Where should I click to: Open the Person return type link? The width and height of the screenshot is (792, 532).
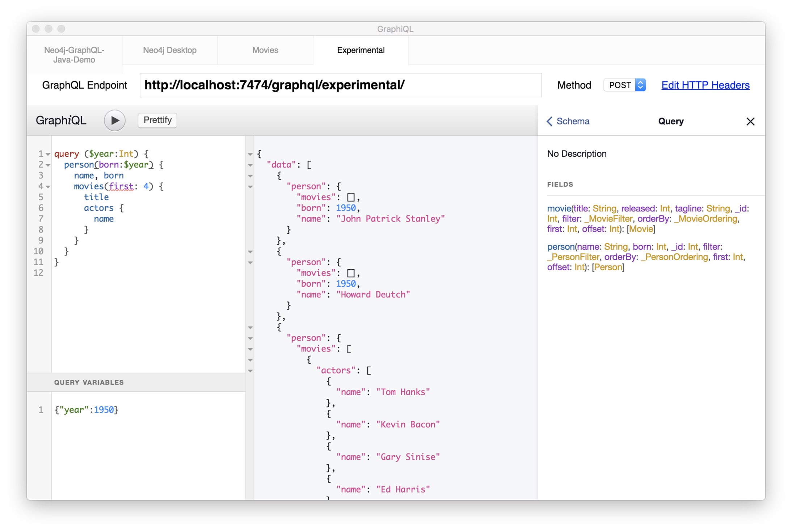[608, 267]
